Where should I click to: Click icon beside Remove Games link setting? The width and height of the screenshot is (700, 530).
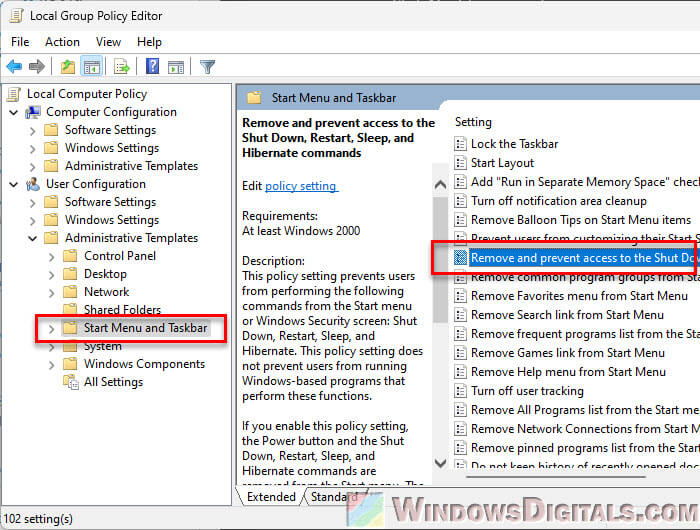pyautogui.click(x=460, y=353)
